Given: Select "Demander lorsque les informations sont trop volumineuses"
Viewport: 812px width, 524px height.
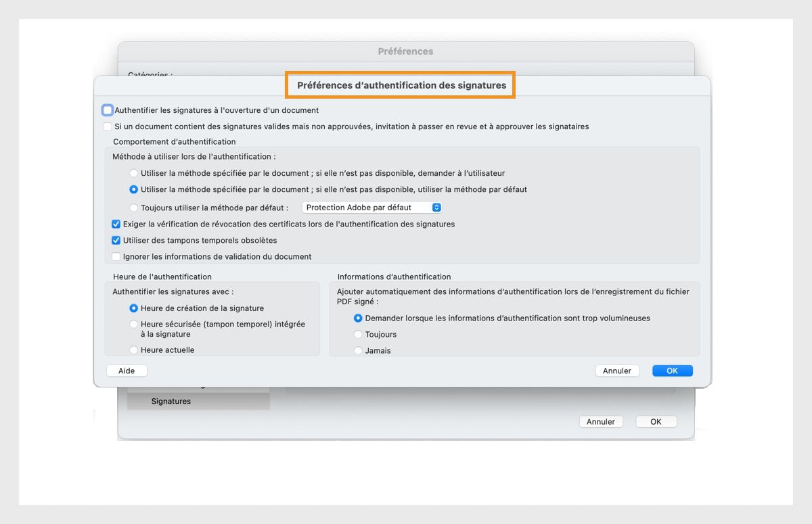Looking at the screenshot, I should tap(358, 318).
